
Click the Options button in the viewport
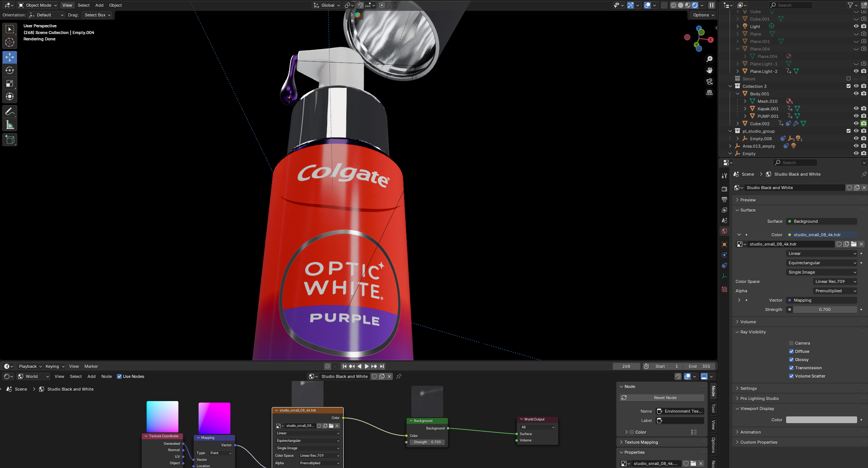point(703,15)
